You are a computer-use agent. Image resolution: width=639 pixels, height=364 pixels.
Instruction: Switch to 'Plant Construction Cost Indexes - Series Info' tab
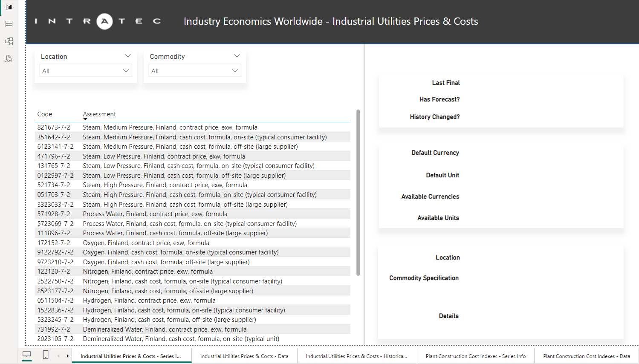475,356
